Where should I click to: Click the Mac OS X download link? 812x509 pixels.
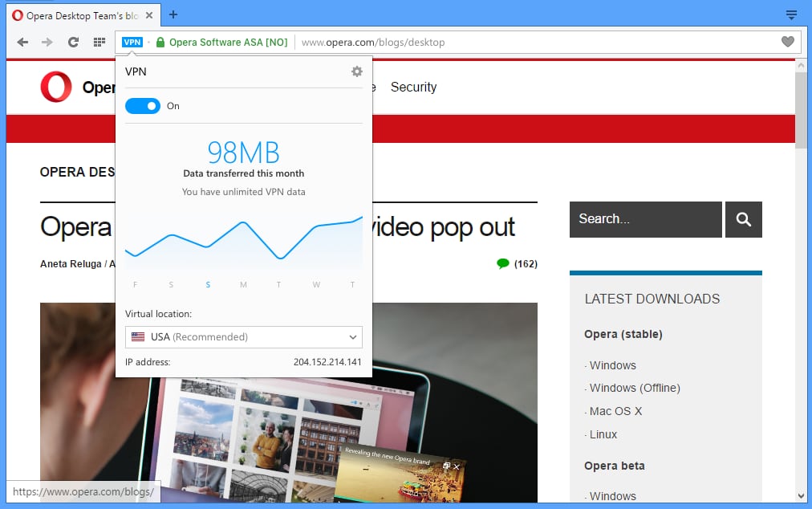click(x=615, y=411)
